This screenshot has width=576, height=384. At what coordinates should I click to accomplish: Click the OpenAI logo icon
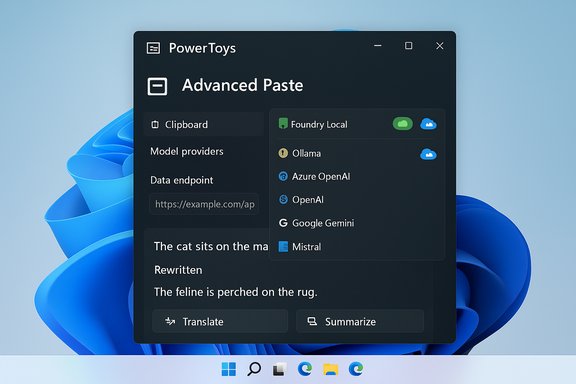click(283, 200)
